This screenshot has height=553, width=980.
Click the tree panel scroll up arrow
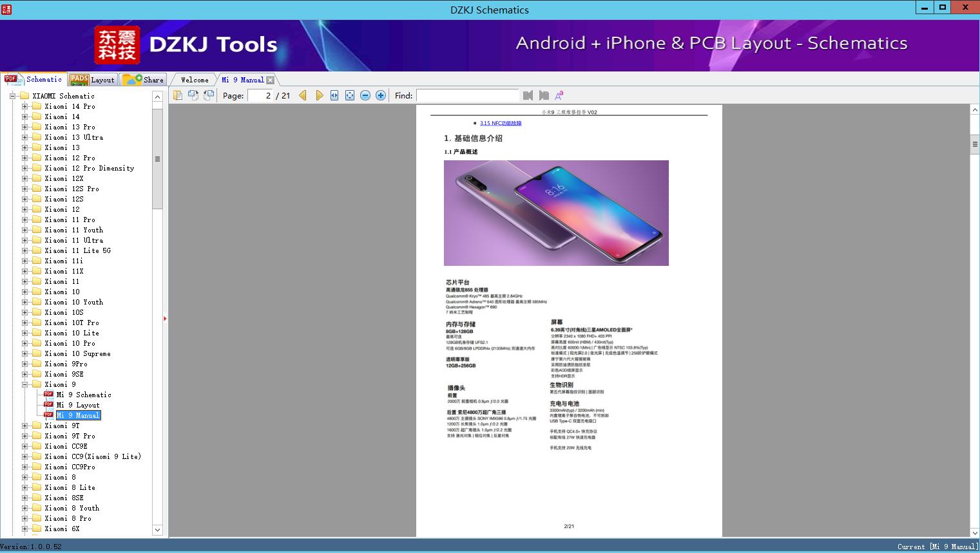157,97
